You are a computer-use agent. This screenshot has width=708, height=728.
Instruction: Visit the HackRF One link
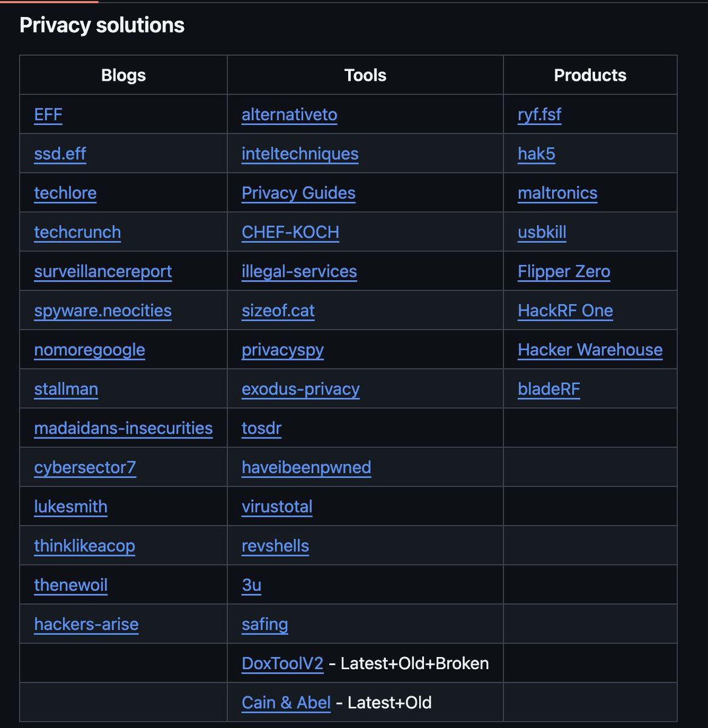(x=565, y=311)
